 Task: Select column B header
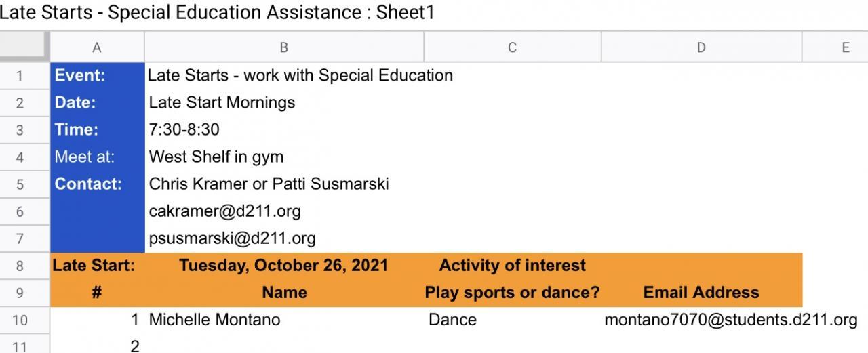283,47
